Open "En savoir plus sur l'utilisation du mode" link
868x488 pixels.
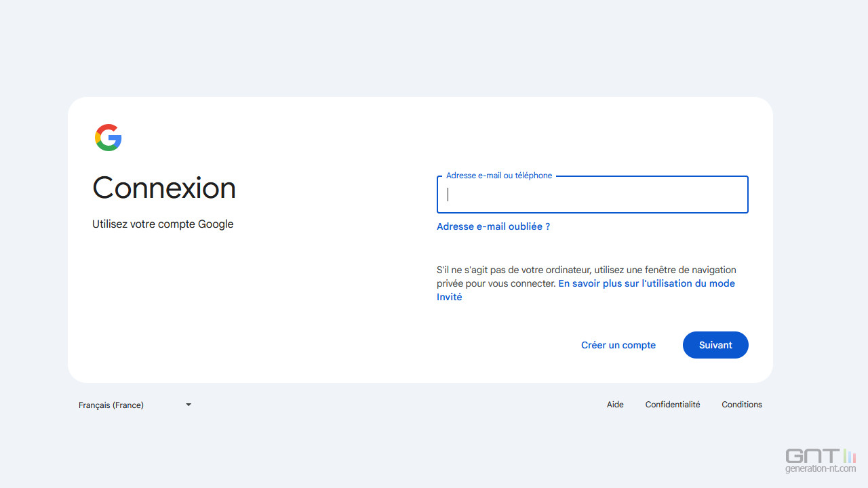[x=646, y=283]
